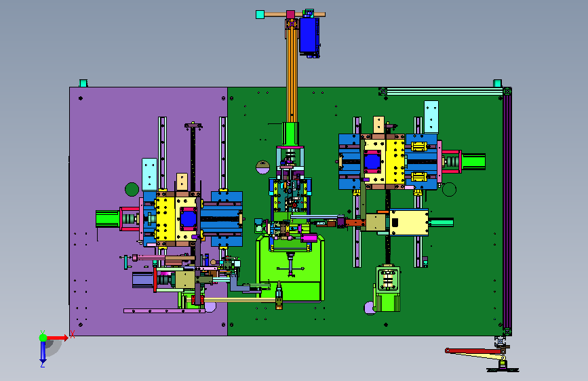Select the green stepper motor on purple plate
The width and height of the screenshot is (588, 381).
point(107,219)
